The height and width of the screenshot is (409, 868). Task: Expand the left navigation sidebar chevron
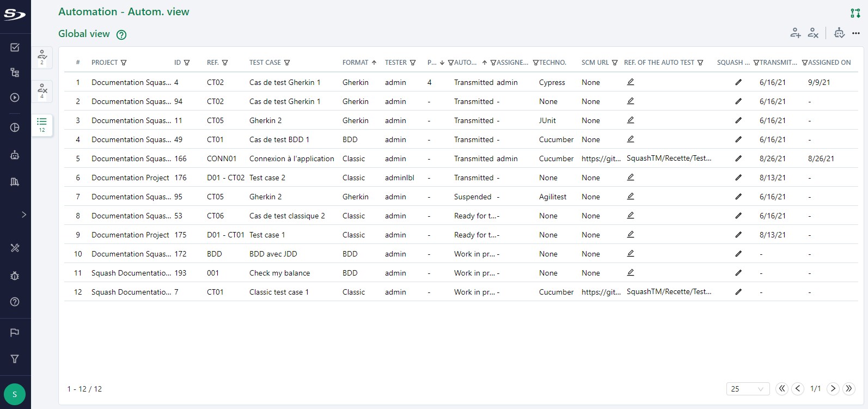(23, 215)
